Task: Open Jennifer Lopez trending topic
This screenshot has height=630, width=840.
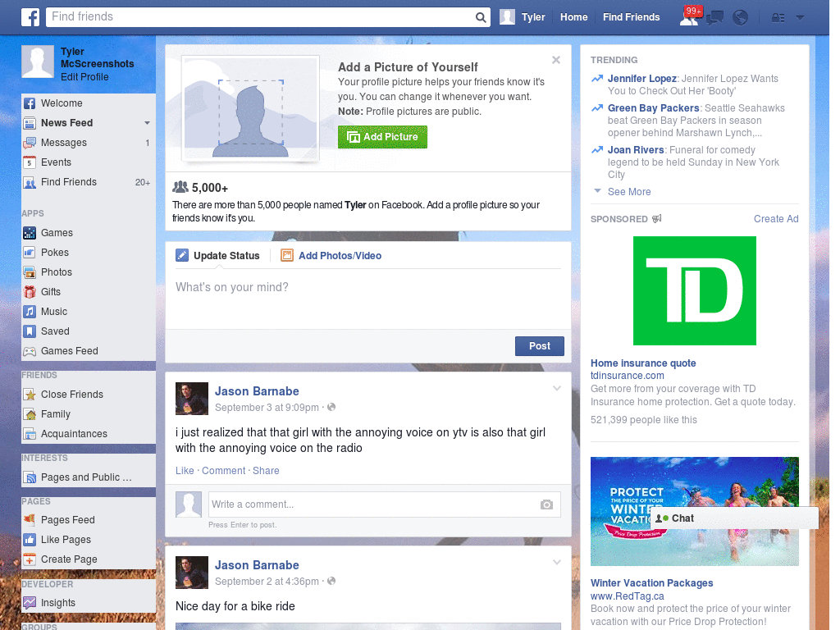Action: click(x=641, y=79)
